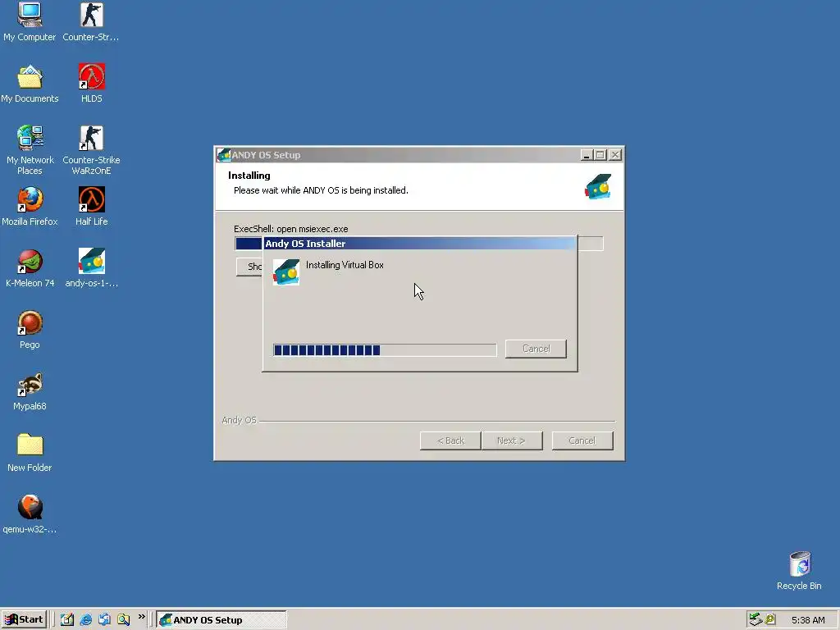The width and height of the screenshot is (840, 630).
Task: Launch Internet Explorer quick launch icon
Action: 85,619
